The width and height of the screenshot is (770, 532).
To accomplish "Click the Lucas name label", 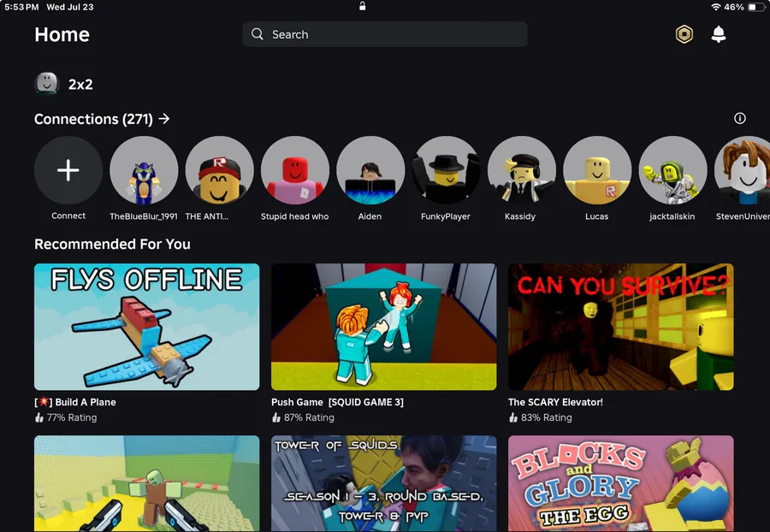I will [596, 216].
